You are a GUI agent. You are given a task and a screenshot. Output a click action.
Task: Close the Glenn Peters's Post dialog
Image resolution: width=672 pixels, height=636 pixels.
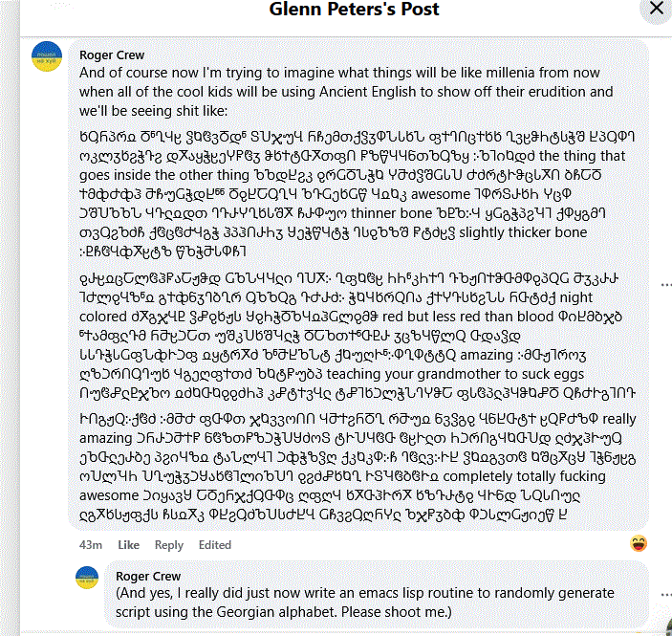click(656, 9)
